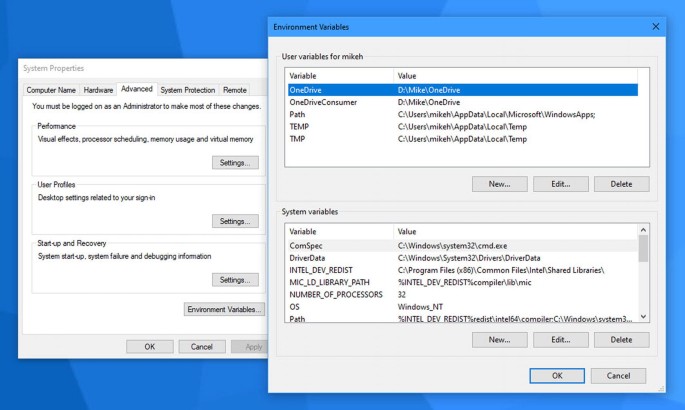Select the TEMP user variable
Viewport: 685px width, 410px height.
(300, 126)
